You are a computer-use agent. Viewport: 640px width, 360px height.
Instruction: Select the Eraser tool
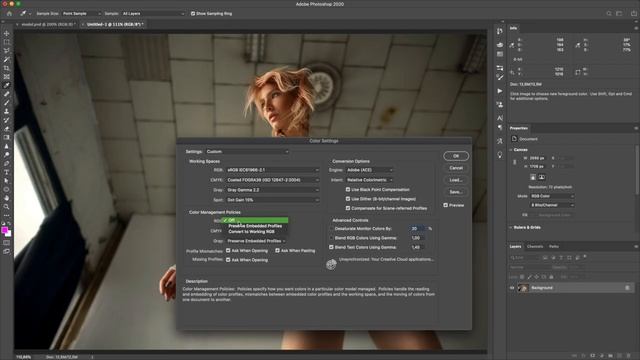click(7, 129)
